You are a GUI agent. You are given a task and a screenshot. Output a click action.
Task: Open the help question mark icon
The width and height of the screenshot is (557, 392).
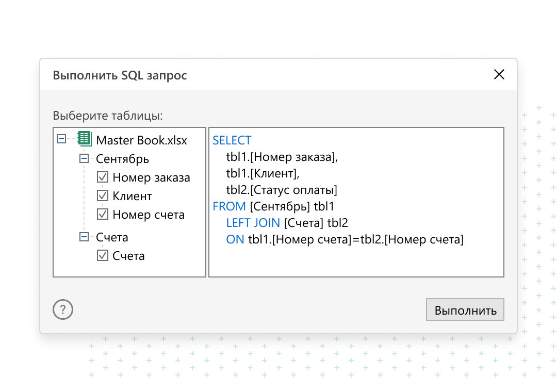pos(63,309)
